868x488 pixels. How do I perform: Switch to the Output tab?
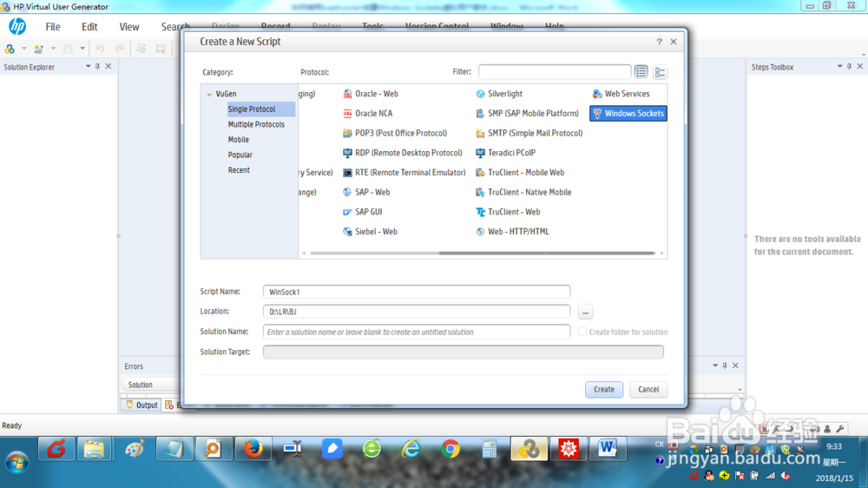click(141, 405)
